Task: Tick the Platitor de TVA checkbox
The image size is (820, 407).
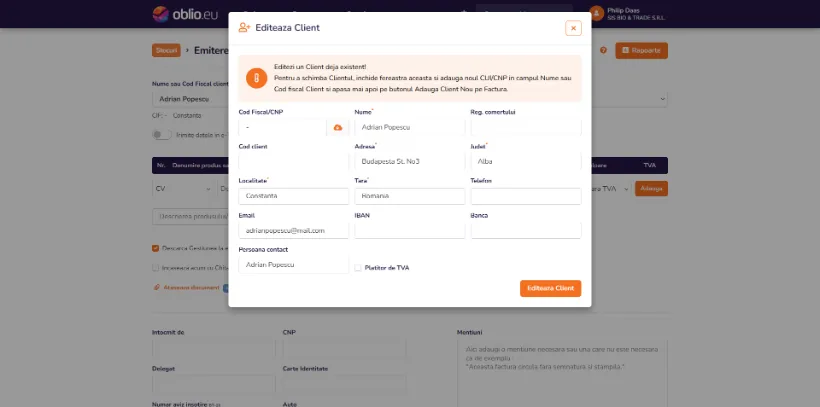Action: (x=358, y=268)
